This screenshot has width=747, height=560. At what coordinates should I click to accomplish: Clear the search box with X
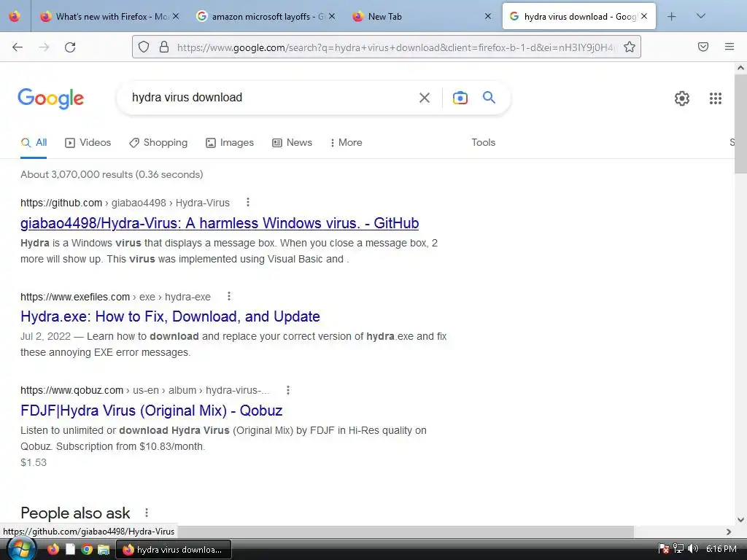tap(425, 98)
